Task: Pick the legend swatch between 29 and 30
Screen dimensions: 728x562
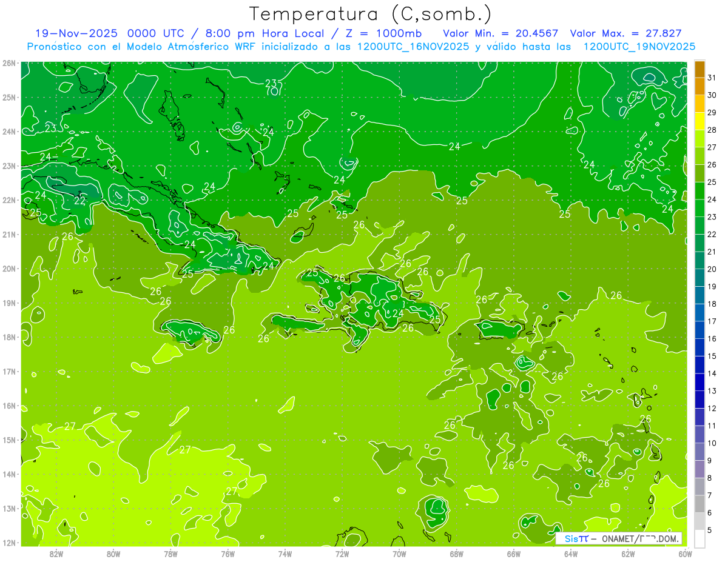Action: click(699, 104)
